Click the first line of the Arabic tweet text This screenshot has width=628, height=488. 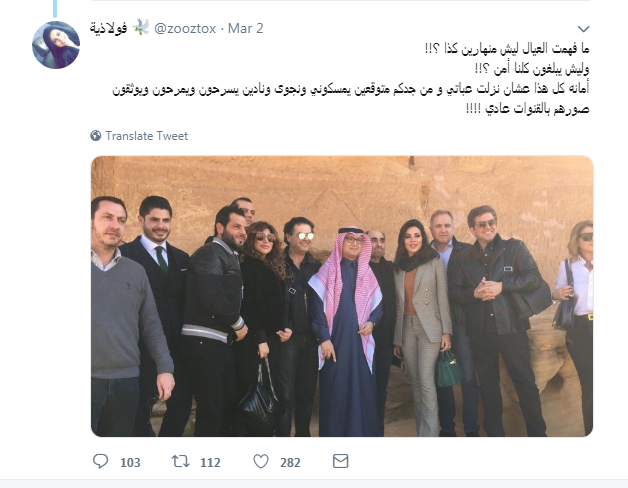point(507,49)
